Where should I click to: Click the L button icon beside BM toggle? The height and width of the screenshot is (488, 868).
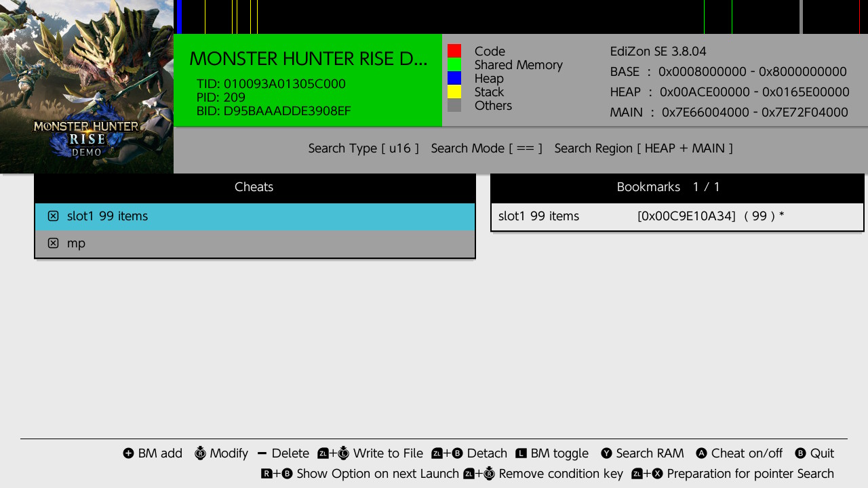pos(521,453)
